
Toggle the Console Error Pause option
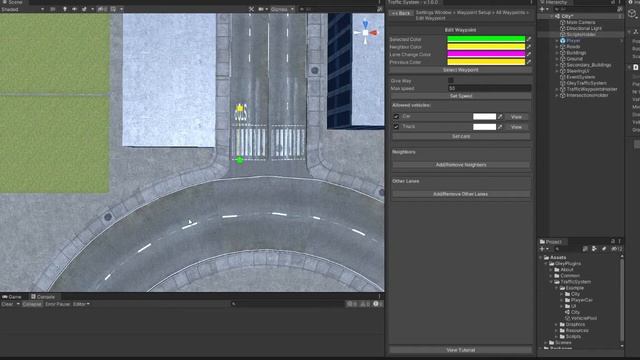click(x=58, y=304)
